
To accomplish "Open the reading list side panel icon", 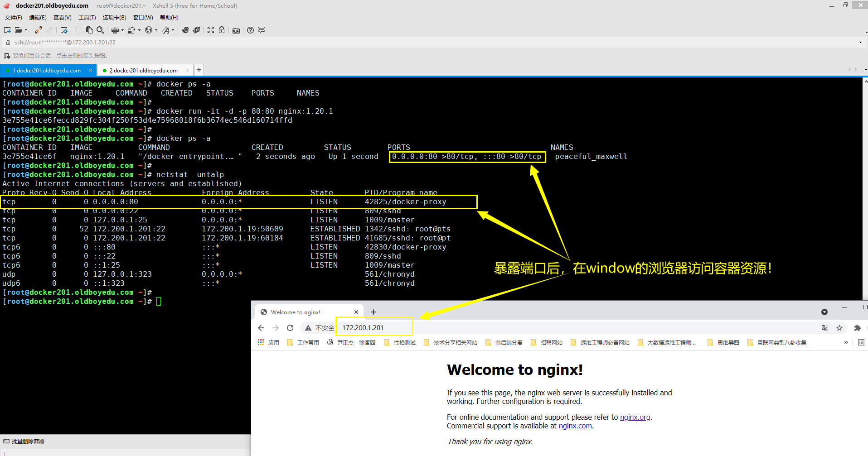I will pyautogui.click(x=861, y=342).
